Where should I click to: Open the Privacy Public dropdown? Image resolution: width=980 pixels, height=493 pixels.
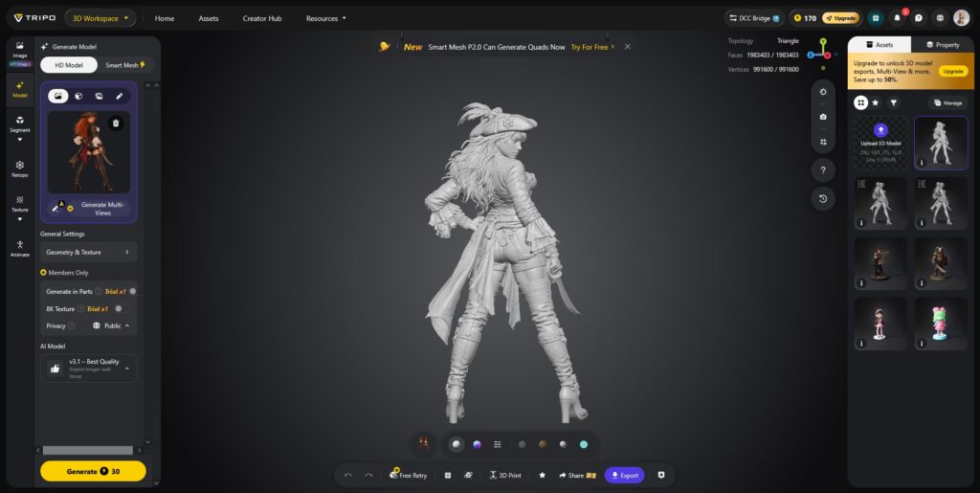coord(111,325)
